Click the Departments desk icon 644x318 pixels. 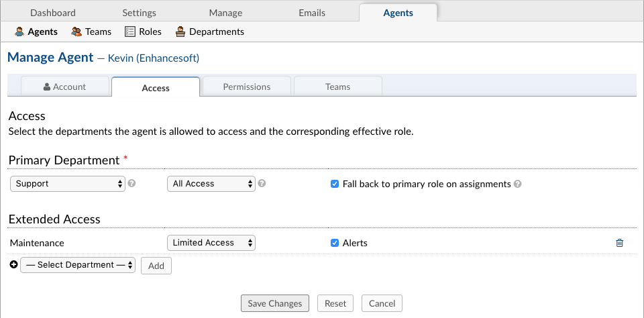(x=180, y=32)
